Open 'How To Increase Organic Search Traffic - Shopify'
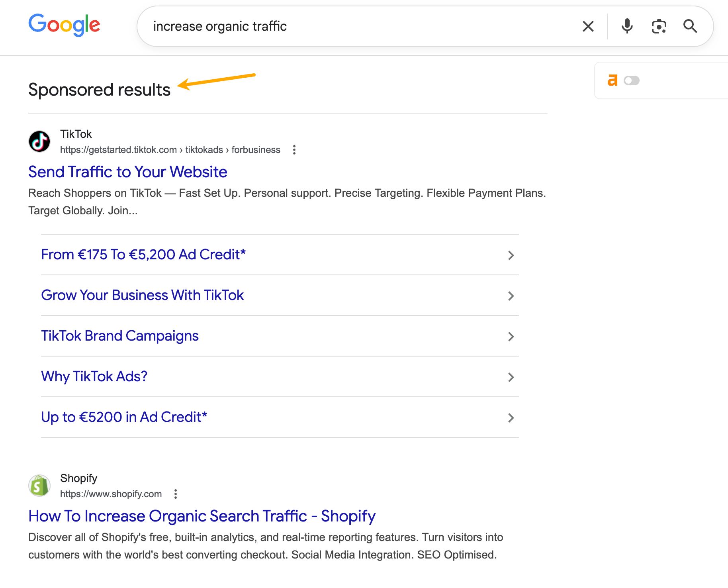Image resolution: width=728 pixels, height=588 pixels. (202, 516)
